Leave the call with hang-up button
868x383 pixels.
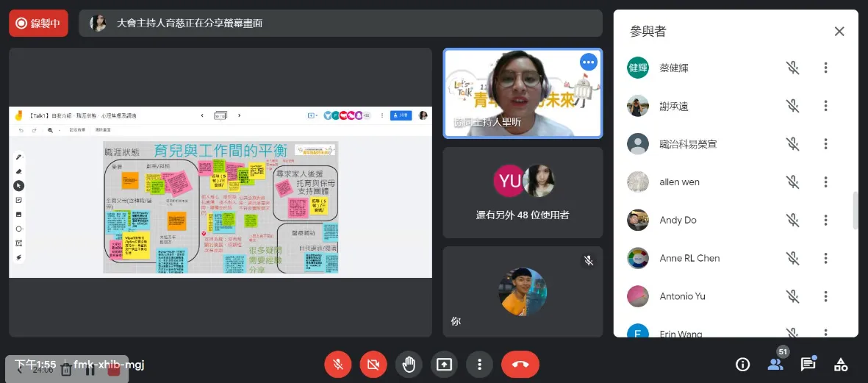[520, 364]
